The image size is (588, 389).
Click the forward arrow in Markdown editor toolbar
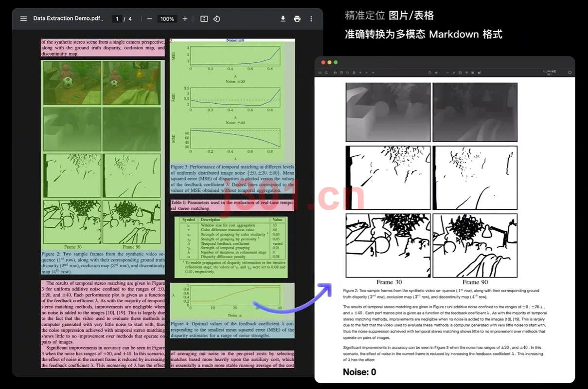click(373, 73)
